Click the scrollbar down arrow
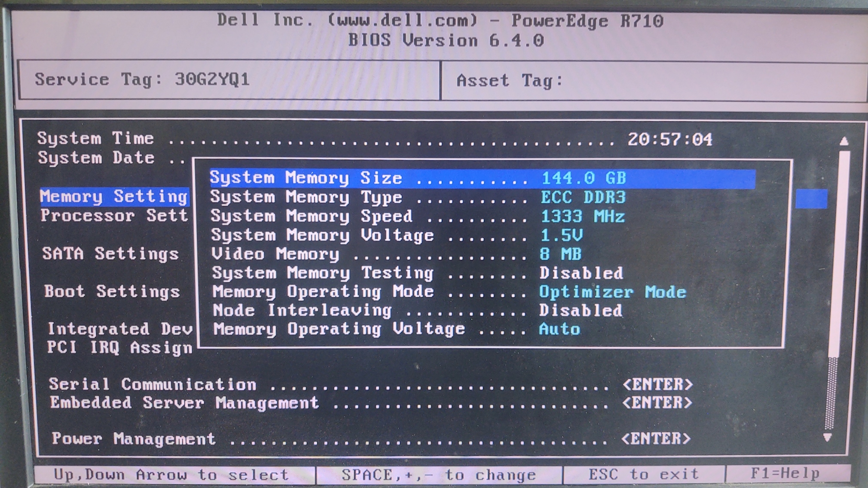The width and height of the screenshot is (868, 488). 827,437
